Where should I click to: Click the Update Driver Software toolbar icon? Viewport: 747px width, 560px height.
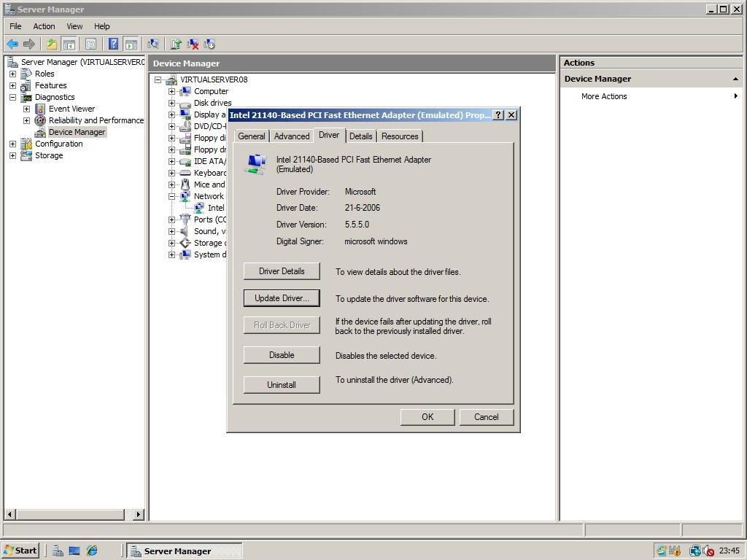176,44
